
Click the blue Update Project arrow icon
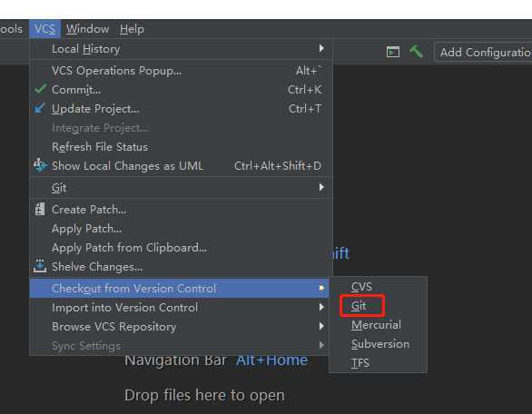point(40,109)
